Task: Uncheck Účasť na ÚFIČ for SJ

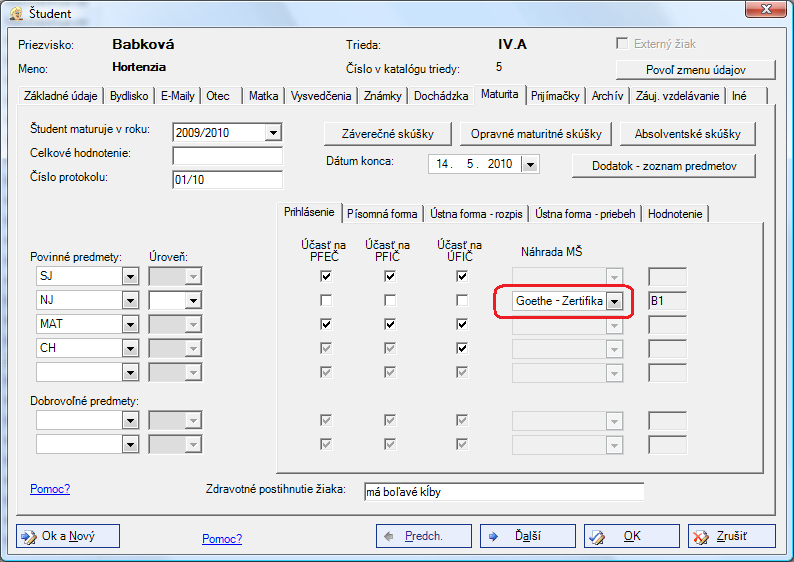Action: [x=462, y=276]
